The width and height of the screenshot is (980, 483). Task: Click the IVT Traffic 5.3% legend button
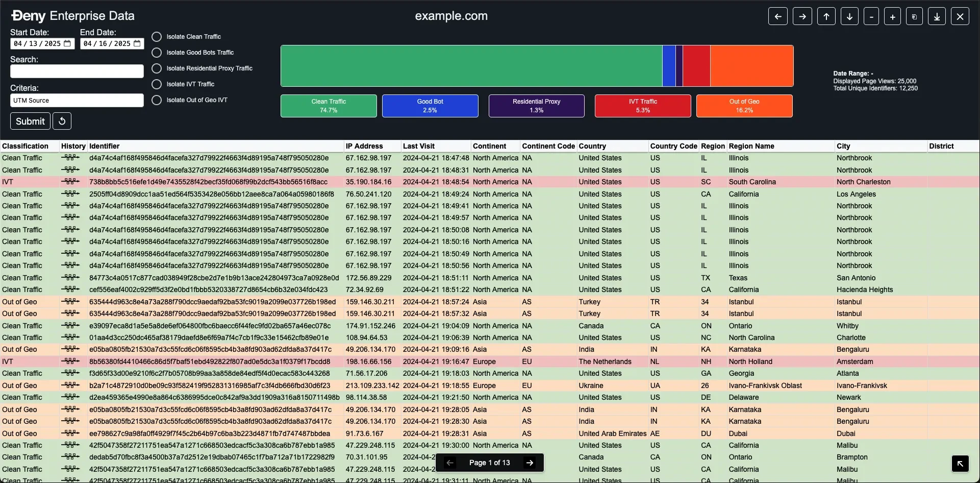pyautogui.click(x=643, y=106)
